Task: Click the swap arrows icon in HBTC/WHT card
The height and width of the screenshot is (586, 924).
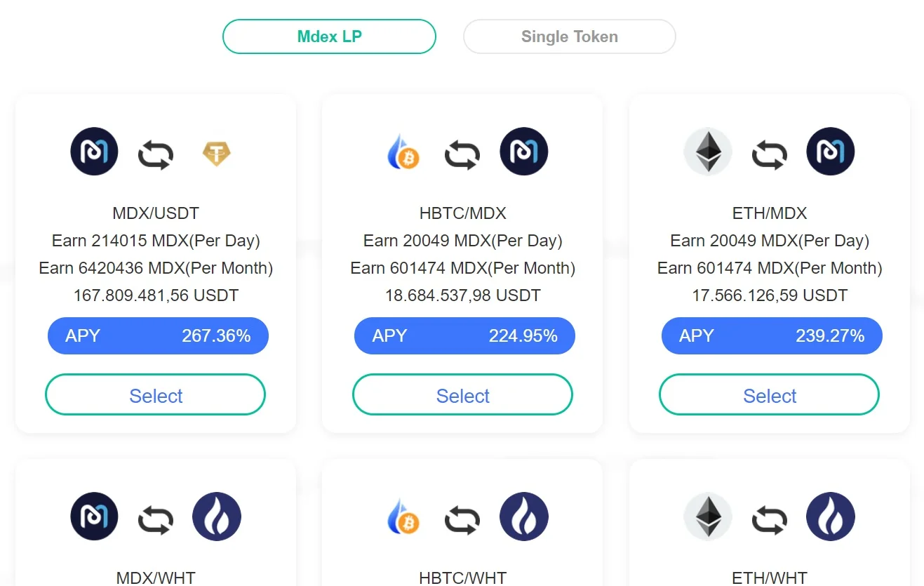Action: (462, 519)
